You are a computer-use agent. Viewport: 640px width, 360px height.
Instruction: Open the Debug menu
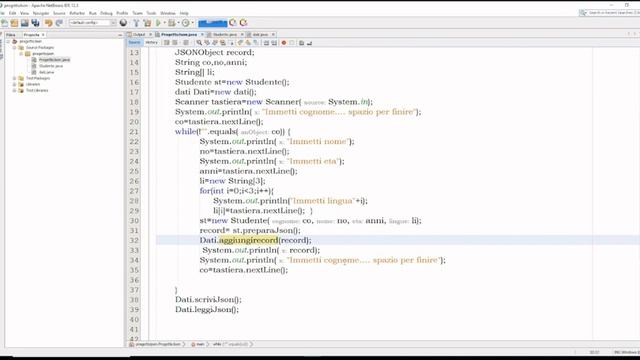(x=106, y=13)
